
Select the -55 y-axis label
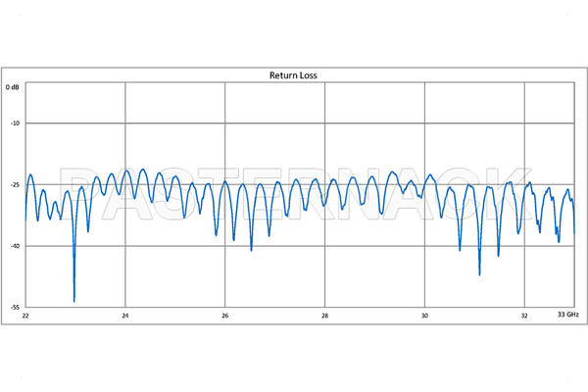(14, 307)
